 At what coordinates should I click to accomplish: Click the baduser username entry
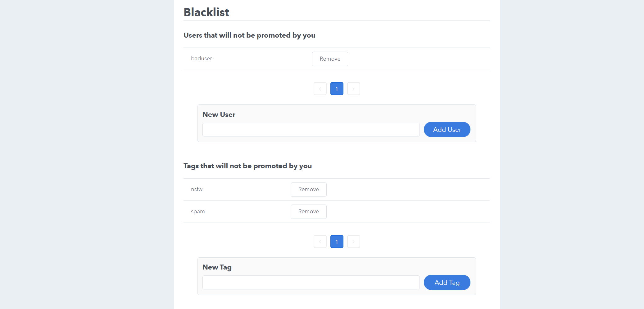(202, 58)
